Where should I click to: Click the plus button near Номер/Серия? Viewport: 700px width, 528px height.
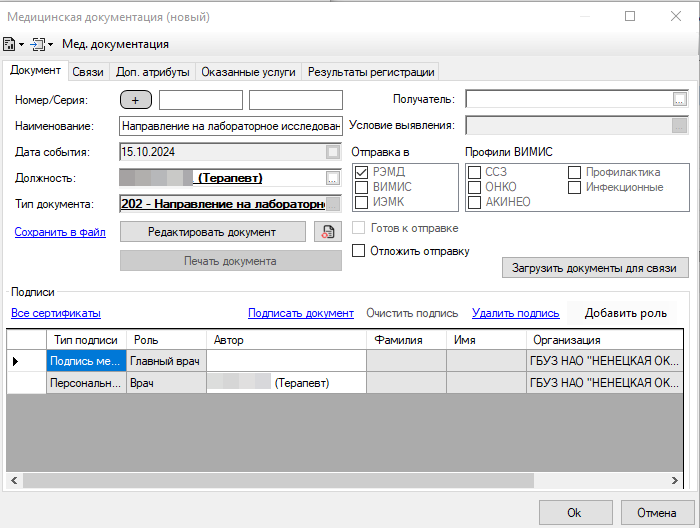[136, 100]
